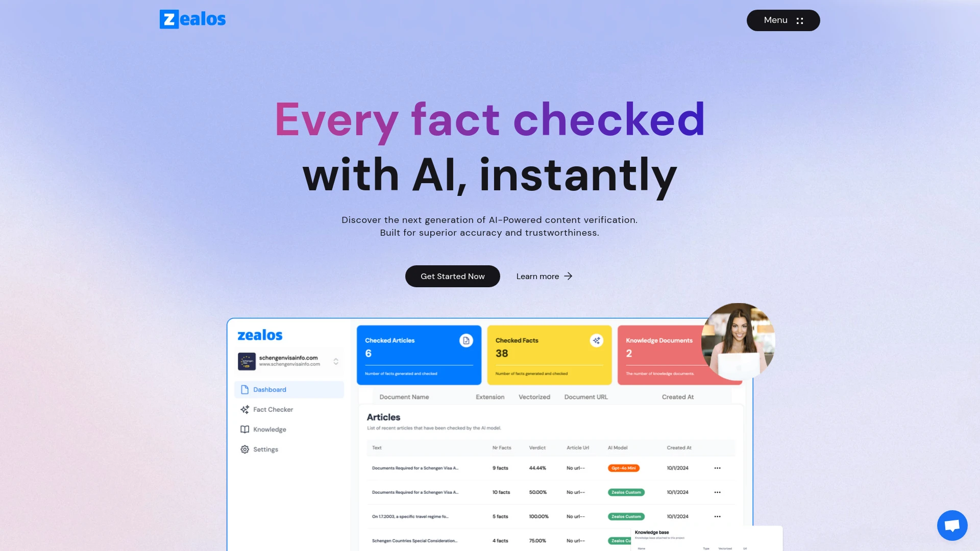Viewport: 980px width, 551px height.
Task: Click the Zealos logo in the top left
Action: (192, 19)
